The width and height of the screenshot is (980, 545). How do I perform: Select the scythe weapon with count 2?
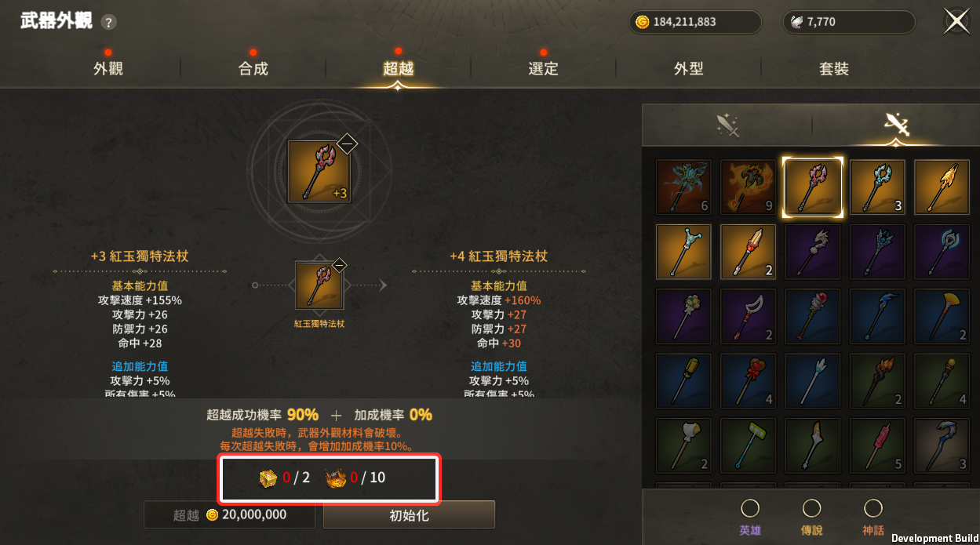[x=749, y=316]
